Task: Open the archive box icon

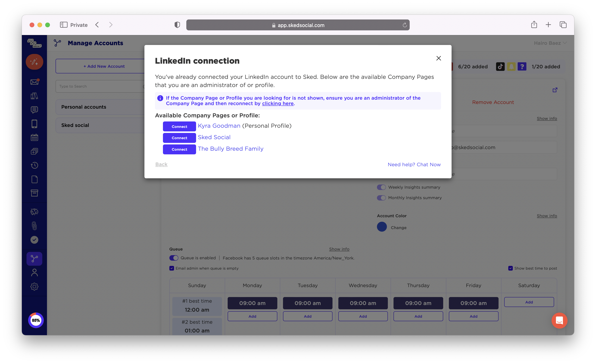Action: [34, 193]
